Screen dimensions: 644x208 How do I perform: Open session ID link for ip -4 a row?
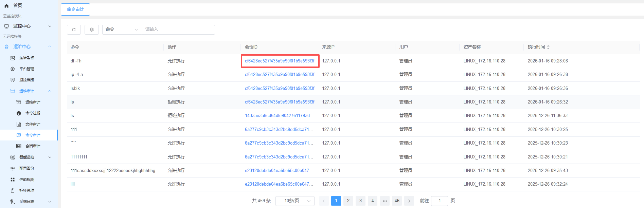(x=280, y=75)
